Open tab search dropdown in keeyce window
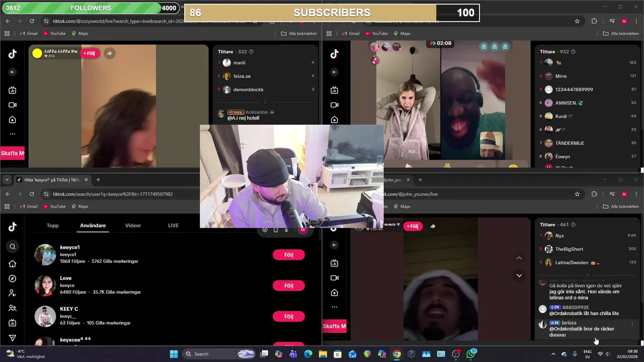Viewport: 644px width, 362px height. (7, 180)
